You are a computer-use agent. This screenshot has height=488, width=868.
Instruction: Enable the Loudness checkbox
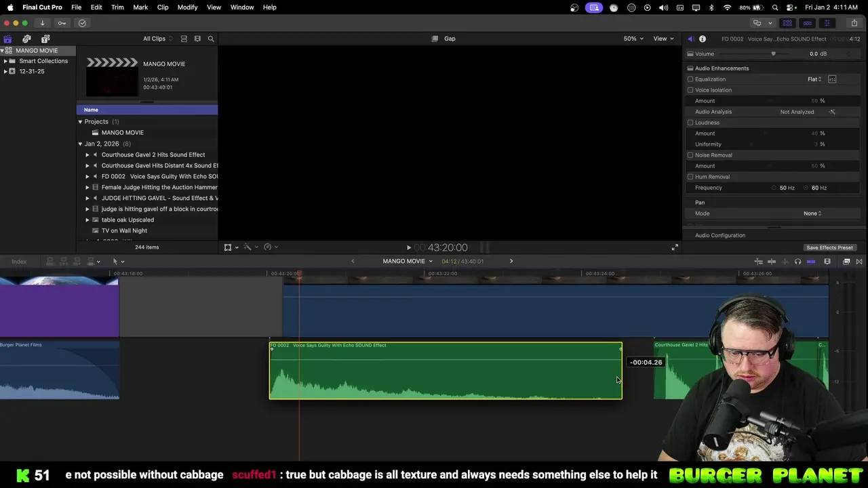(690, 123)
